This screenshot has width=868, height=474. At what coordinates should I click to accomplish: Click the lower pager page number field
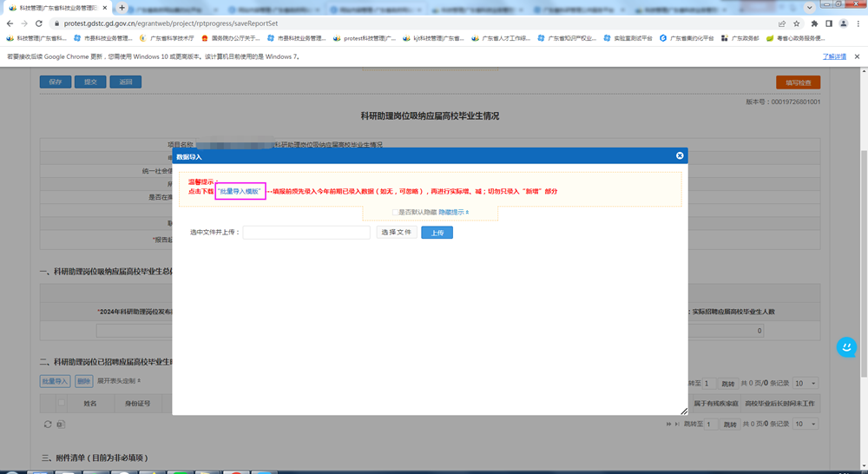[711, 425]
